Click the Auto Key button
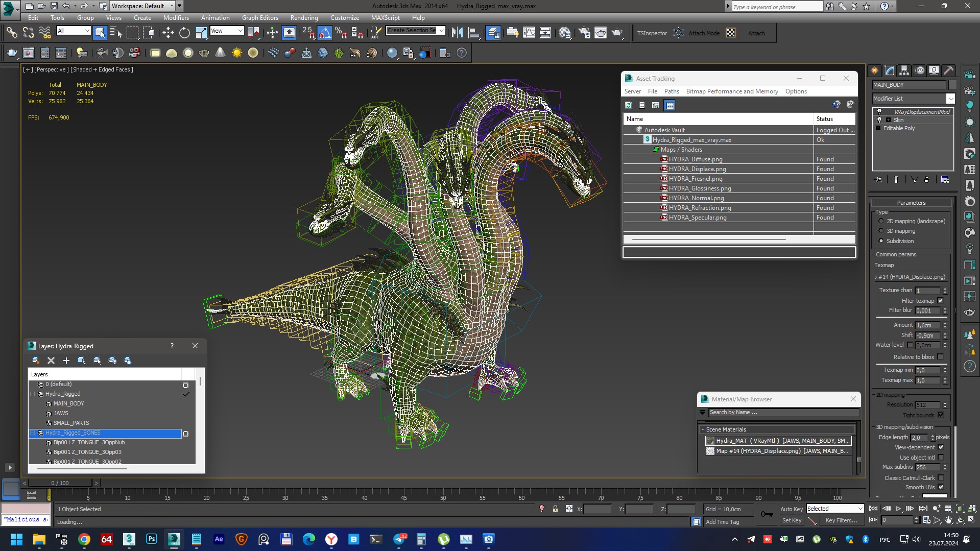Screen dimensions: 980x551 [791, 509]
